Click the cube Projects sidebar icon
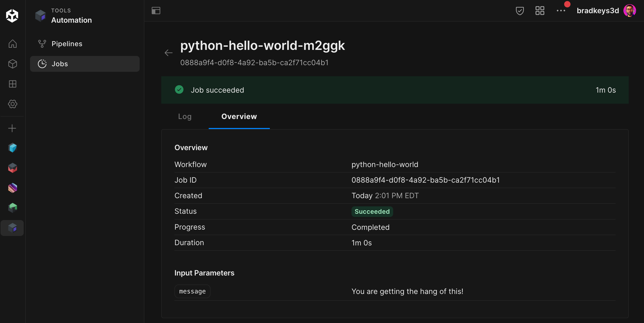Screen dimensions: 644x323 (x=12, y=64)
